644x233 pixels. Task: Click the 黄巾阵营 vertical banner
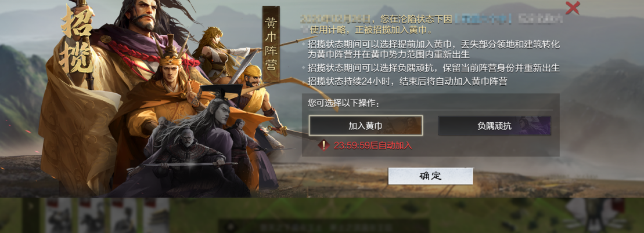(271, 43)
